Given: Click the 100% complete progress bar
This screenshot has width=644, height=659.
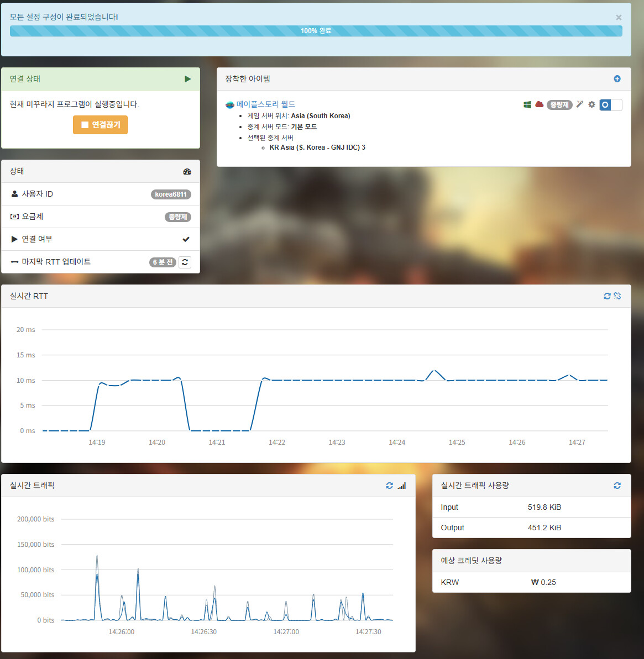Looking at the screenshot, I should pyautogui.click(x=316, y=31).
